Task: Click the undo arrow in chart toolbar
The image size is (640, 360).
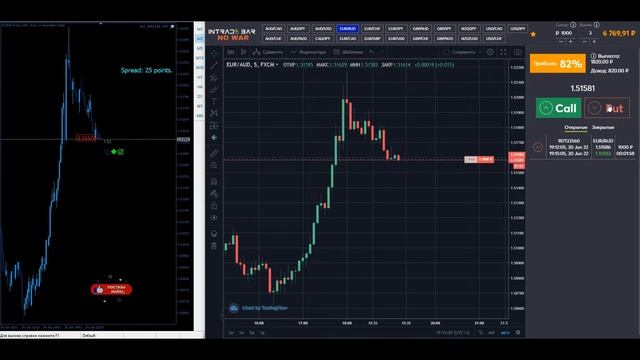Action: [372, 52]
